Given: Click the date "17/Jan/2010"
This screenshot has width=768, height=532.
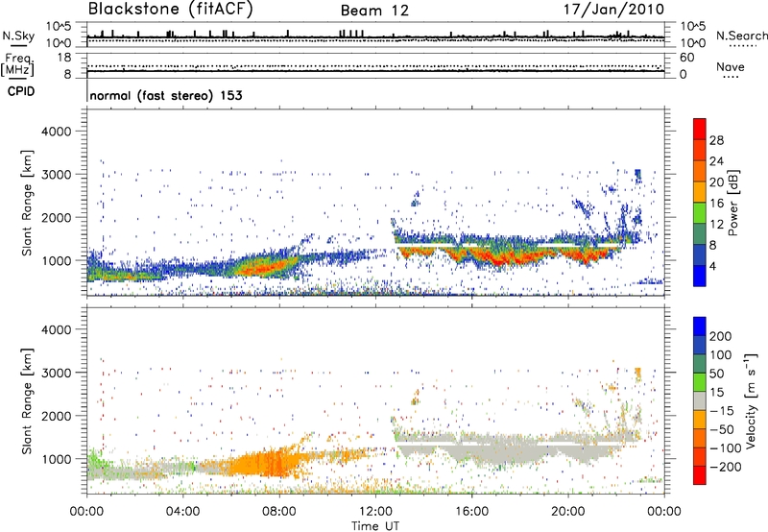Looking at the screenshot, I should click(613, 10).
